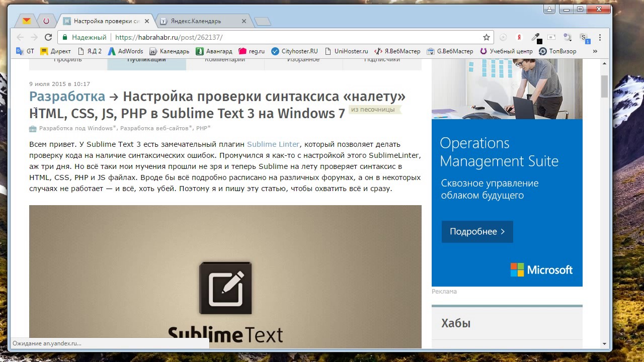The width and height of the screenshot is (644, 362).
Task: Open the Календарь bookmark
Action: tap(169, 51)
